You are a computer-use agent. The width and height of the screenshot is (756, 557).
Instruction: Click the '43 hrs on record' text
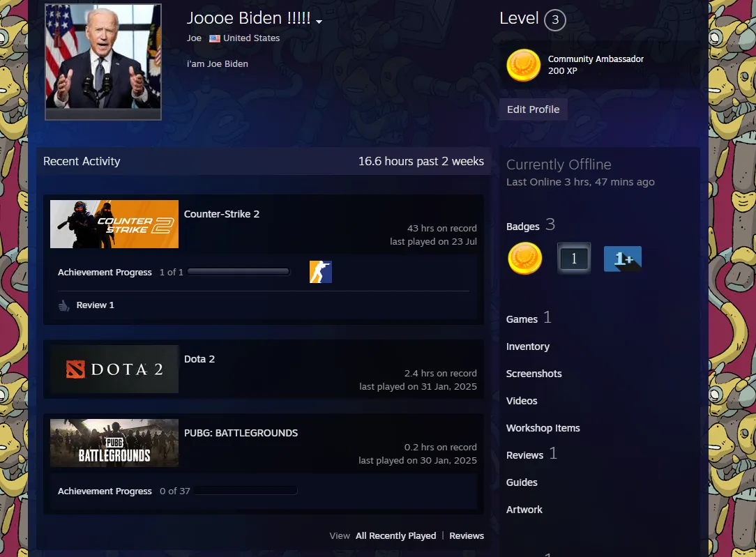click(x=442, y=229)
